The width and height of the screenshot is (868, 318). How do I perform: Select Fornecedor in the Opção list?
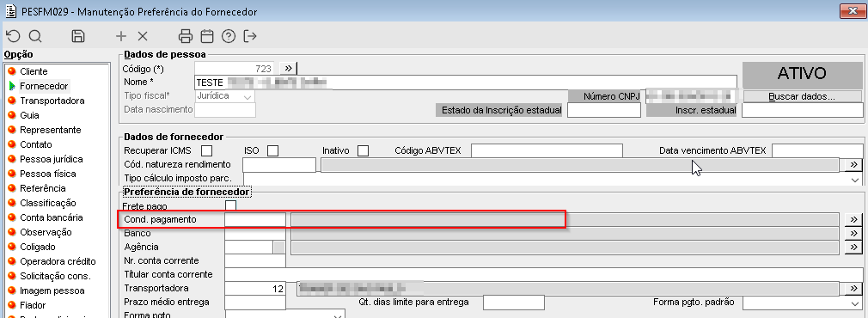pos(44,86)
